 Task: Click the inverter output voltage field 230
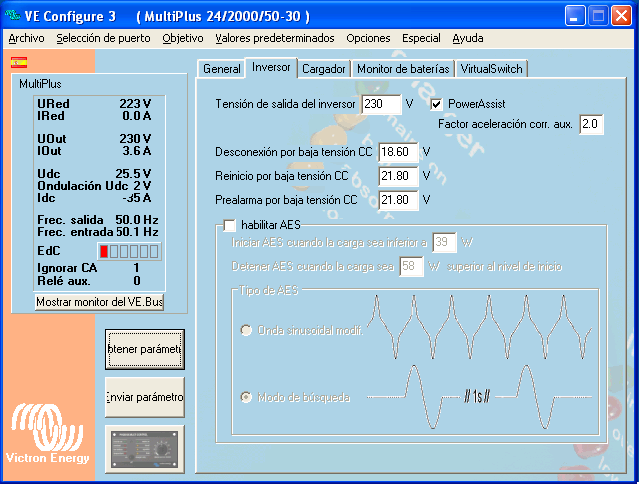[381, 104]
